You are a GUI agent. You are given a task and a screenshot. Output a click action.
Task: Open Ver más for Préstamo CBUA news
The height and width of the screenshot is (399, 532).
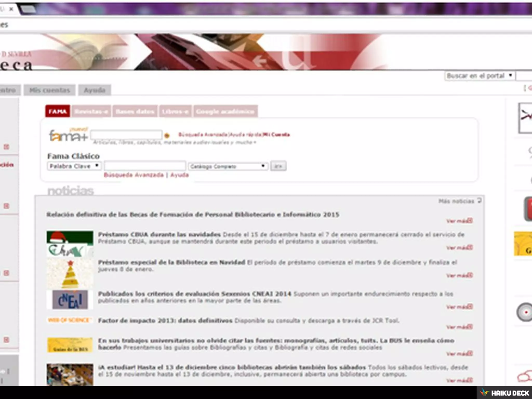click(459, 248)
